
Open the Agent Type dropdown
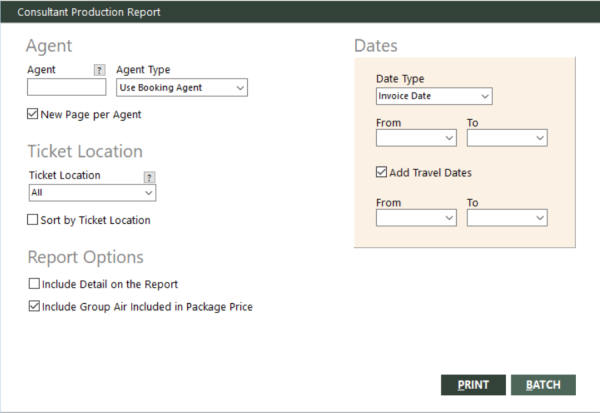pos(182,88)
